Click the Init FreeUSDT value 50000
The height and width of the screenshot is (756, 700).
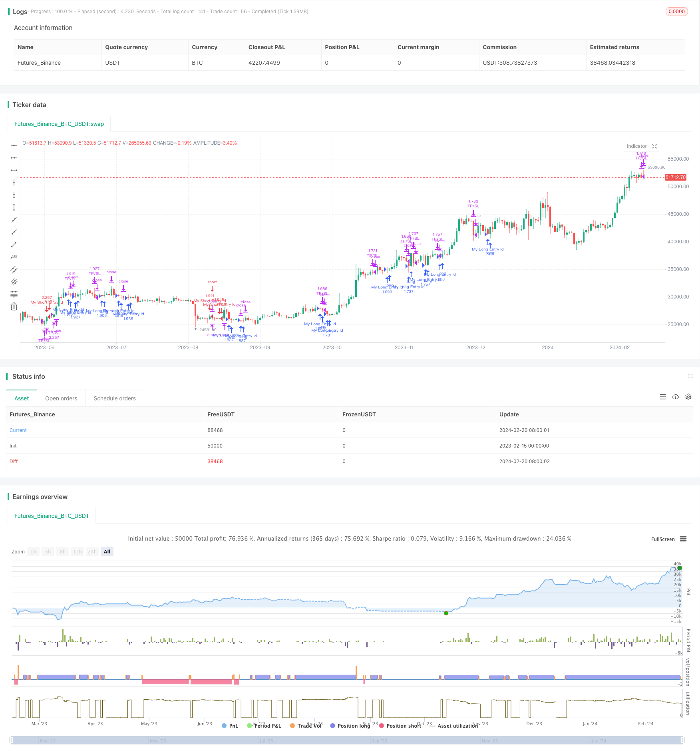tap(215, 446)
